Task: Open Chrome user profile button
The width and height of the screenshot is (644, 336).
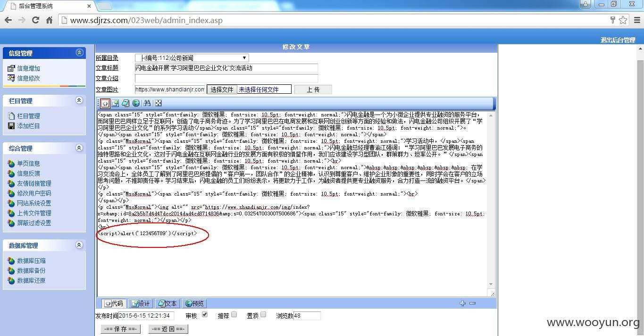Action: pyautogui.click(x=585, y=4)
